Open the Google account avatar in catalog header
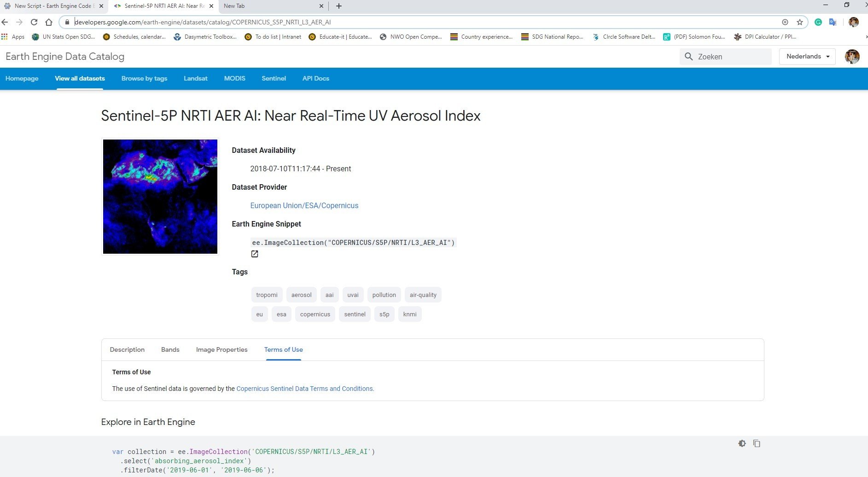 pos(852,57)
